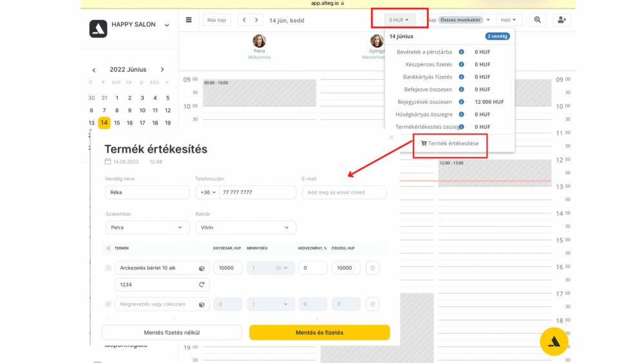Click the add client icon
Viewport: 644px width, 363px height.
tap(562, 20)
